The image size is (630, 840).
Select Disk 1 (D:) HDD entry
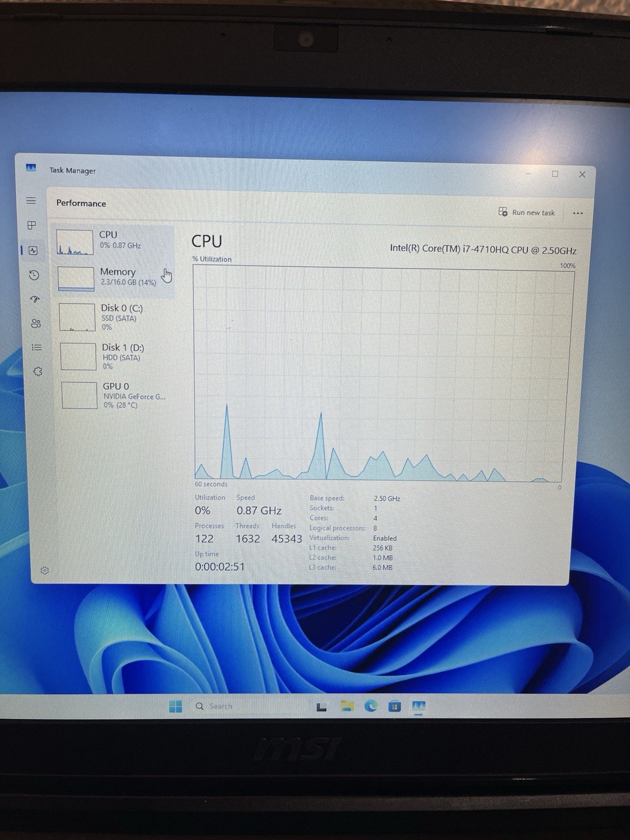116,356
